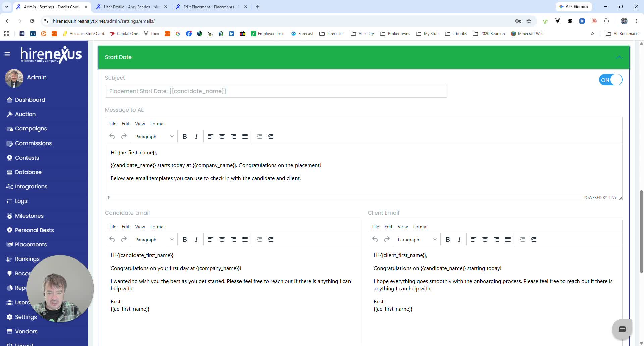644x346 pixels.
Task: Redo in Candidate Email editor
Action: (x=124, y=239)
